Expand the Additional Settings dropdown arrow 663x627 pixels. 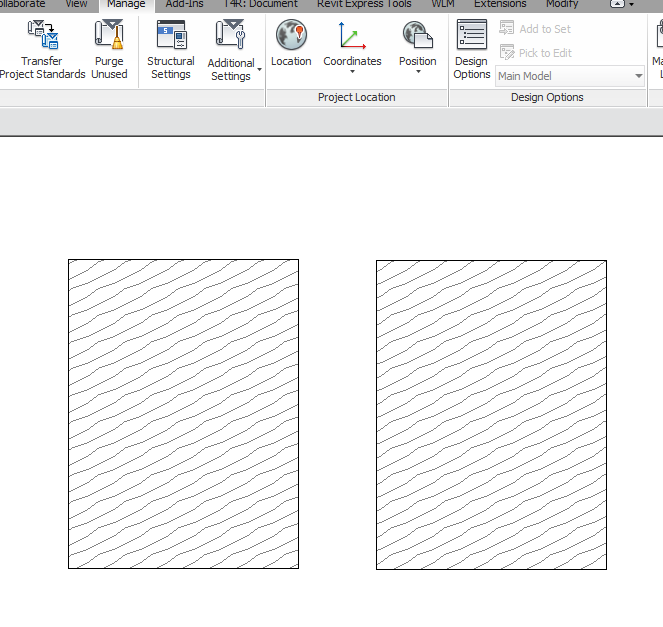pyautogui.click(x=259, y=69)
